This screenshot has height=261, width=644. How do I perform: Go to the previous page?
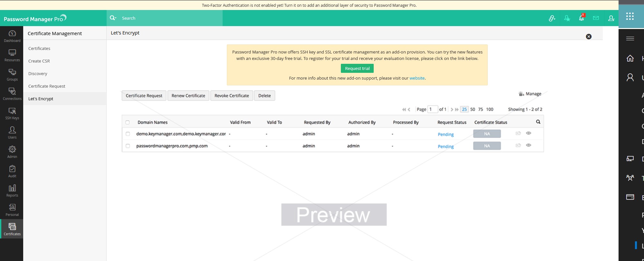click(x=409, y=110)
